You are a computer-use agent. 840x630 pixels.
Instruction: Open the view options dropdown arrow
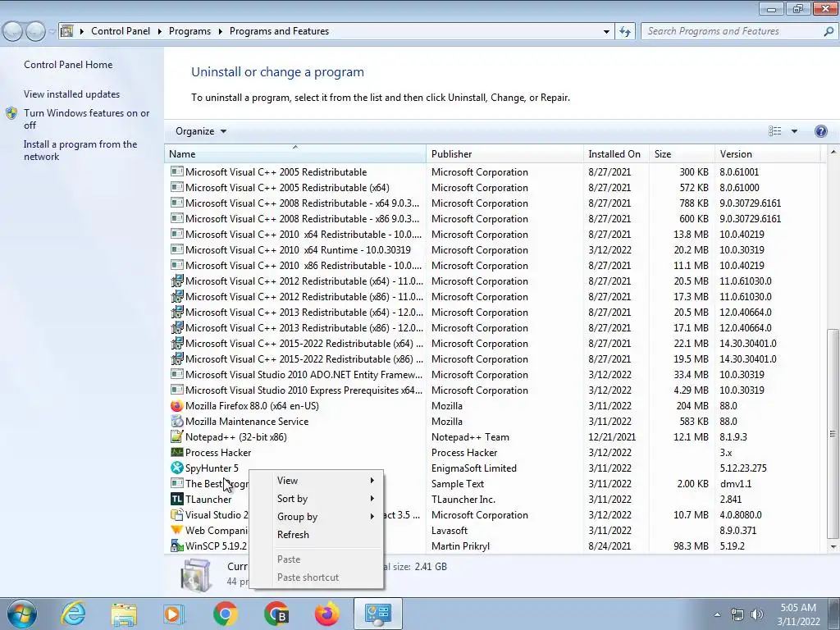794,131
